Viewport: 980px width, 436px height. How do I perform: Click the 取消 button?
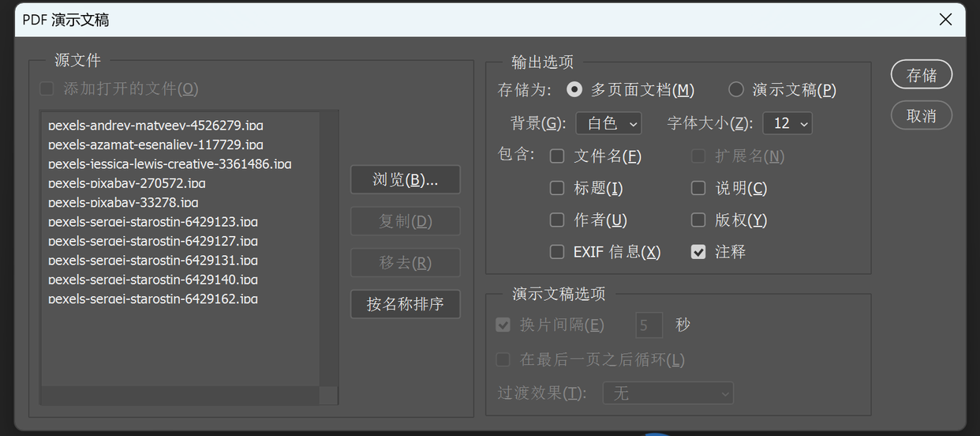922,116
